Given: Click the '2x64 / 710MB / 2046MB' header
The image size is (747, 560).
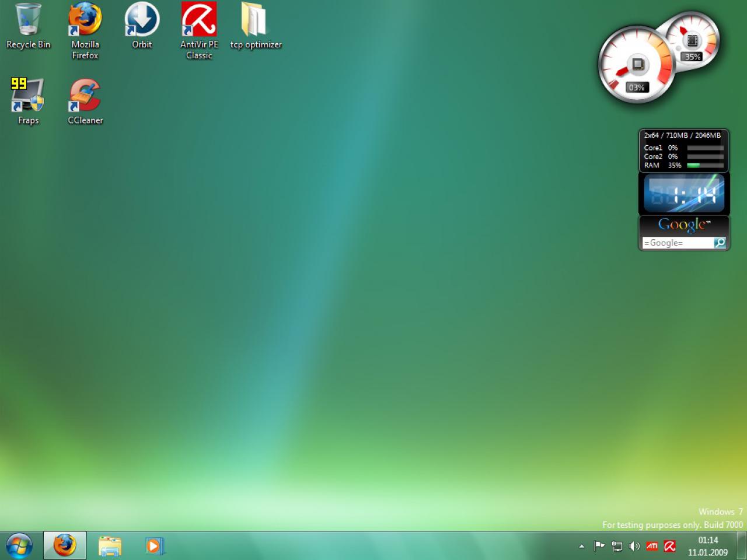Looking at the screenshot, I should (682, 135).
